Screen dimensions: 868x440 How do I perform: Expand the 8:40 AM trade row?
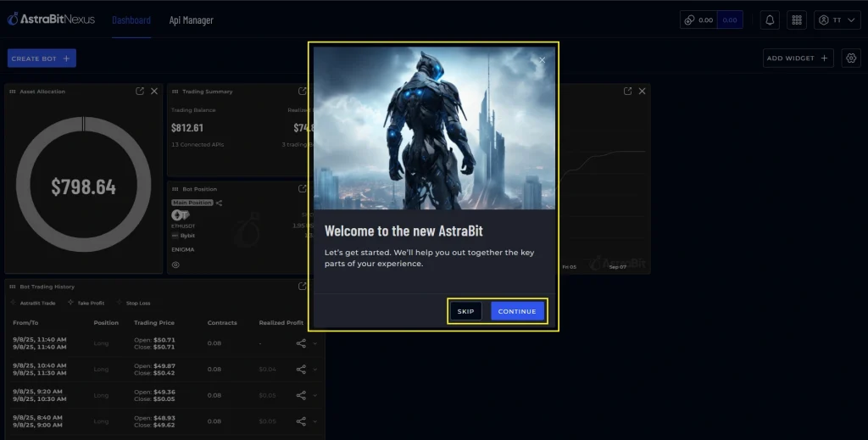pyautogui.click(x=315, y=421)
